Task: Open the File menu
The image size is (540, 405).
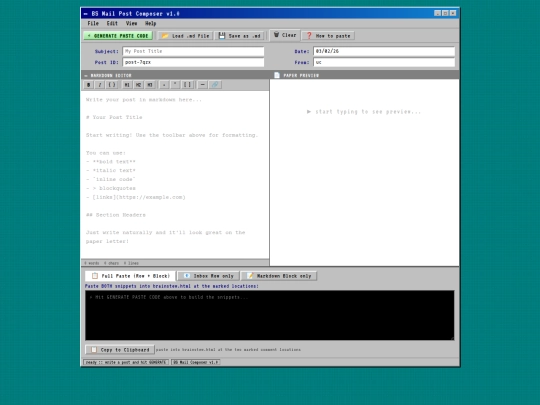Action: click(x=93, y=23)
